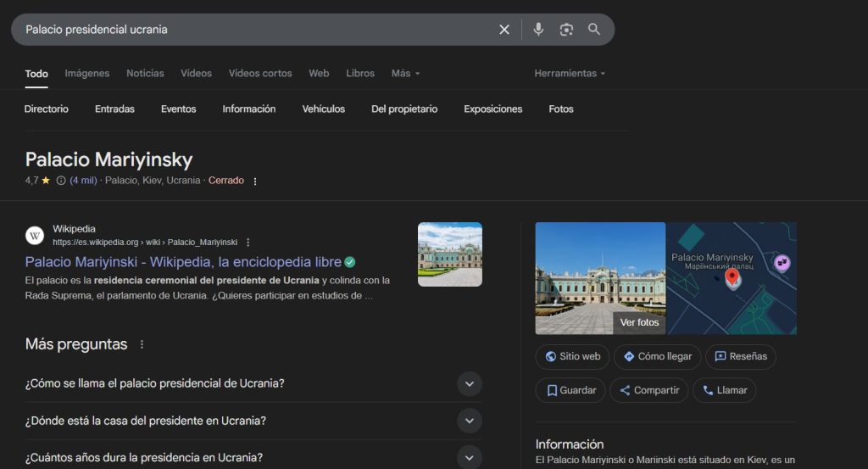Open the Herramientas dropdown
868x469 pixels.
pyautogui.click(x=570, y=73)
